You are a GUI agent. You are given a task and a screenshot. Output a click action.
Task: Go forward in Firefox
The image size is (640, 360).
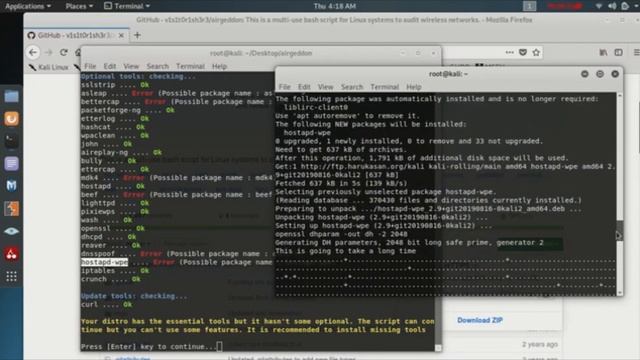coord(49,52)
